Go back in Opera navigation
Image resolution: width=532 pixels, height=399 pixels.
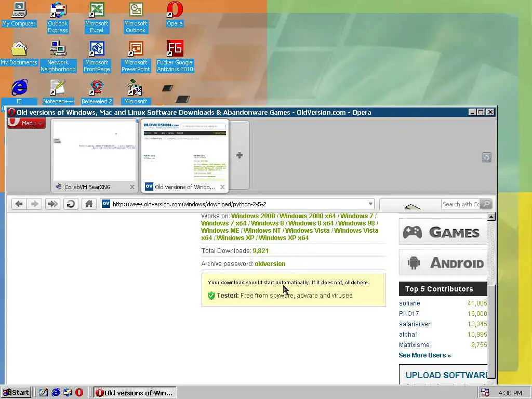pos(19,204)
